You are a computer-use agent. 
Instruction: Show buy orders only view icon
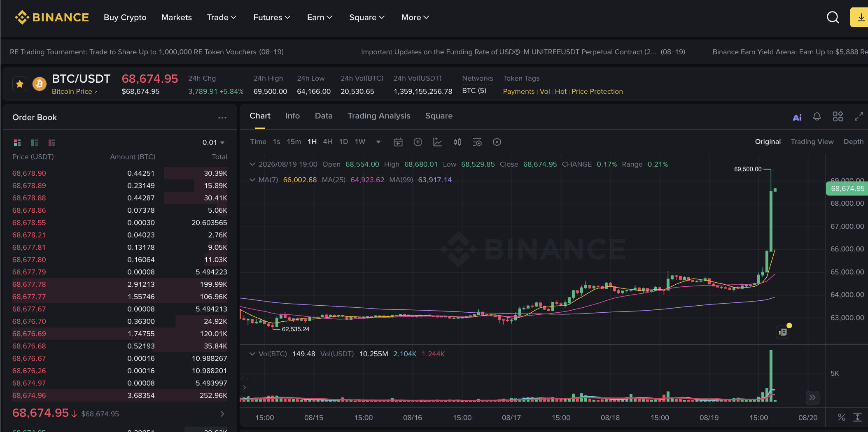point(35,143)
